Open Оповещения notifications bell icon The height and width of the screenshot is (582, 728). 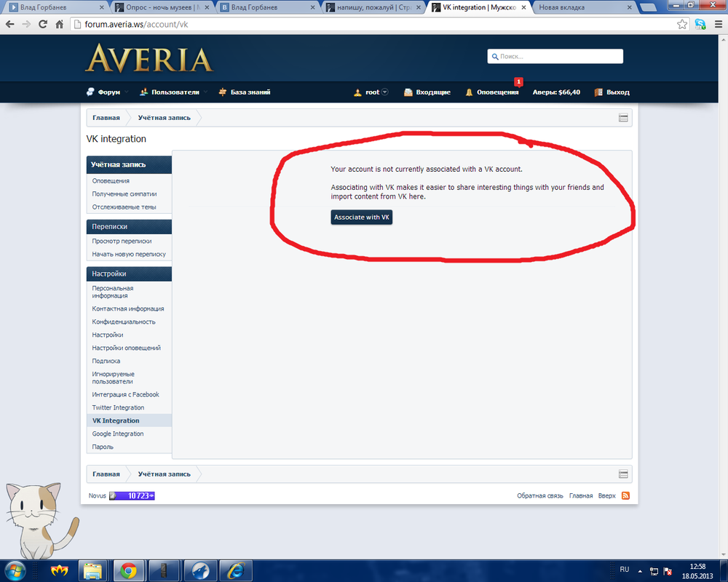(x=470, y=92)
